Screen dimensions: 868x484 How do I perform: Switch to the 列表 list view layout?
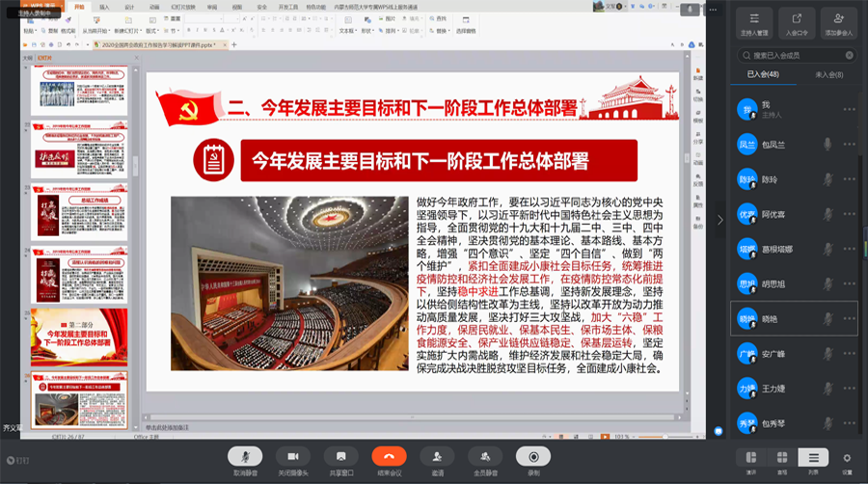point(814,459)
